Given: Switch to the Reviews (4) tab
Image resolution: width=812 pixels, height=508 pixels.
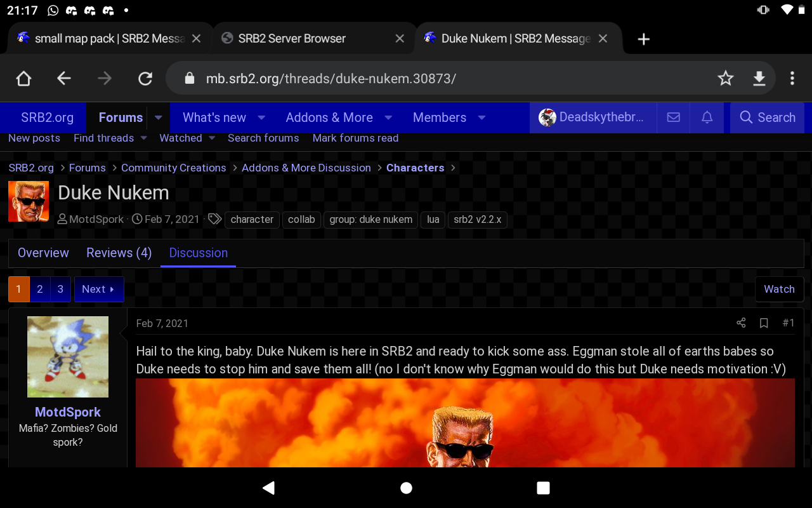Looking at the screenshot, I should pos(119,253).
